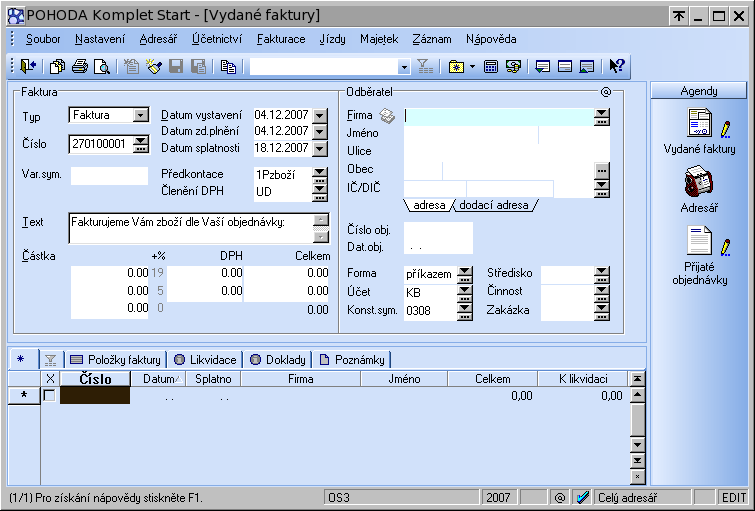Screen dimensions: 755x511
Task: Expand the Typ Faktura dropdown
Action: (140, 115)
